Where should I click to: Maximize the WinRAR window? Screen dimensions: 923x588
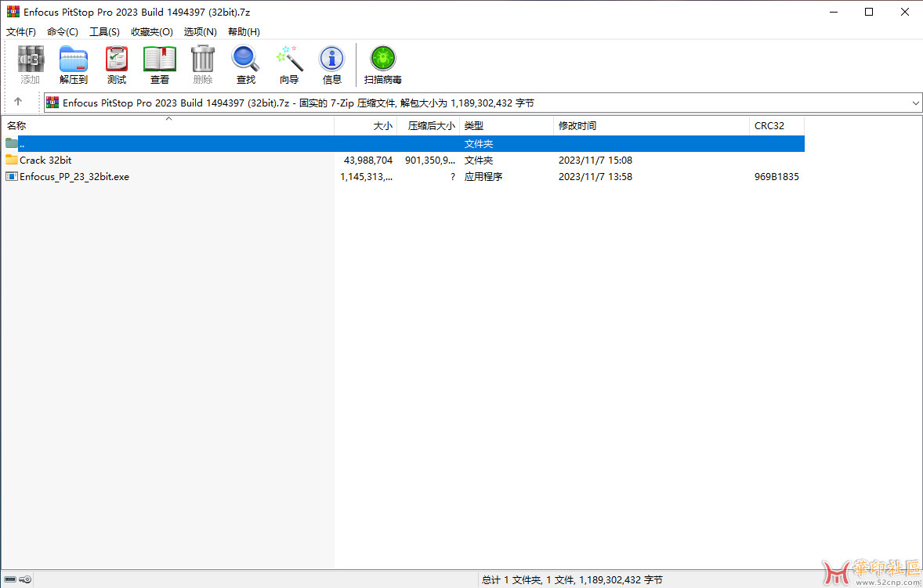pos(869,12)
